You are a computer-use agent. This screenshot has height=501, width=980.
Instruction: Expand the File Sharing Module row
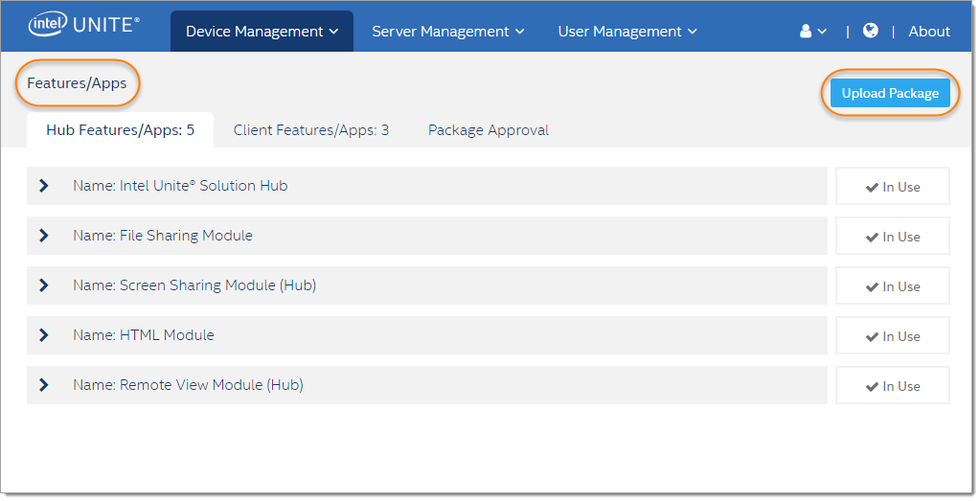(44, 236)
